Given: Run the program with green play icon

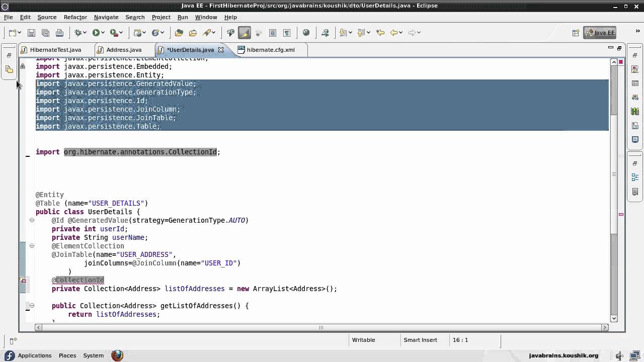Looking at the screenshot, I should 96,33.
